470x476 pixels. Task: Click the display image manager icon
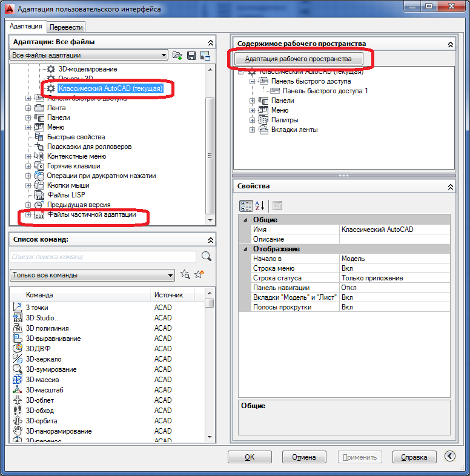[x=205, y=56]
